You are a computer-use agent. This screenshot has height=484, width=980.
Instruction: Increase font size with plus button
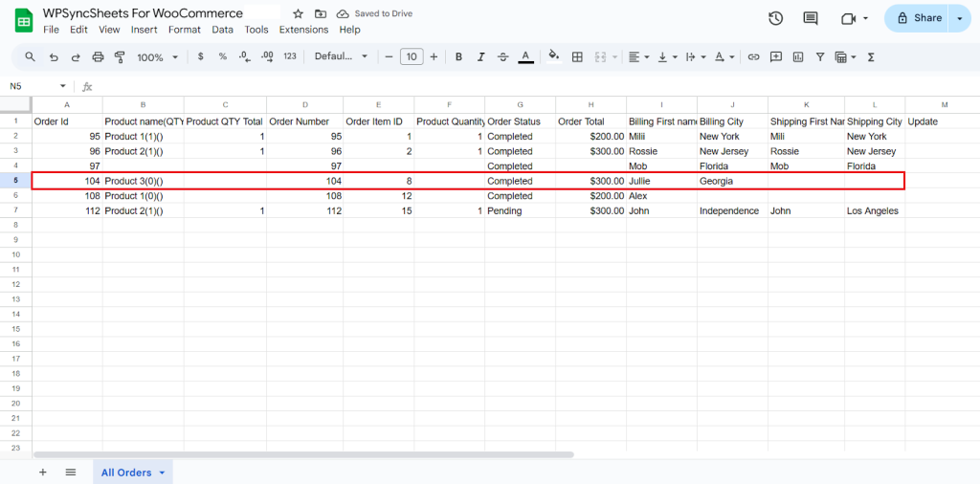click(x=434, y=56)
